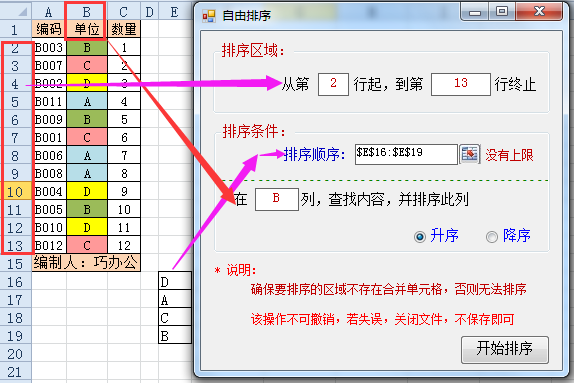Click cell B009
The image size is (574, 383).
[x=49, y=119]
